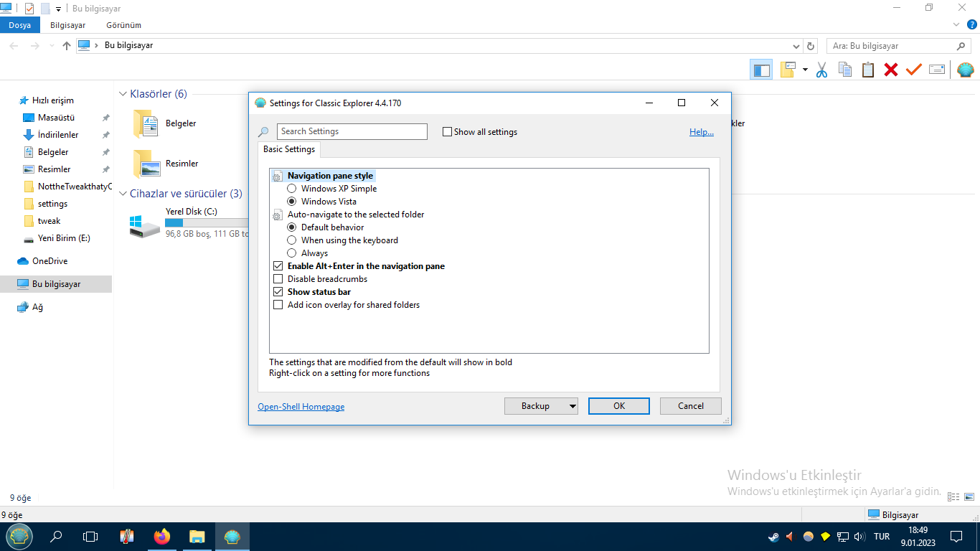Viewport: 980px width, 551px height.
Task: Select the Resimler folder in the file area
Action: (x=166, y=164)
